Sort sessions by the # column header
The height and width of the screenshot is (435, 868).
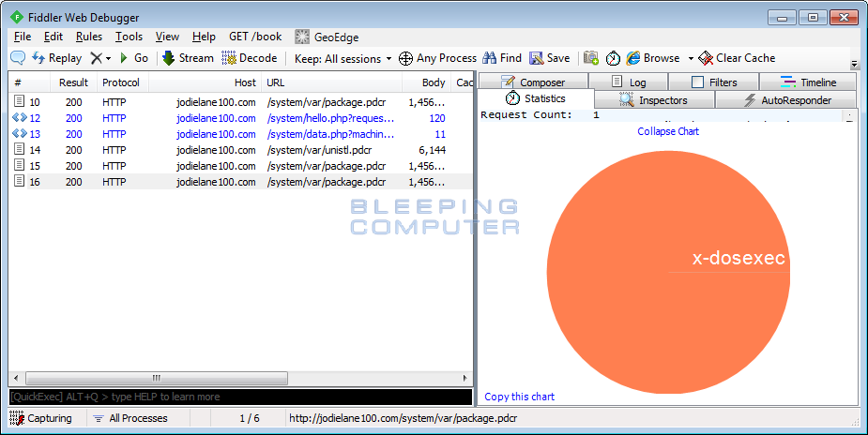point(29,82)
